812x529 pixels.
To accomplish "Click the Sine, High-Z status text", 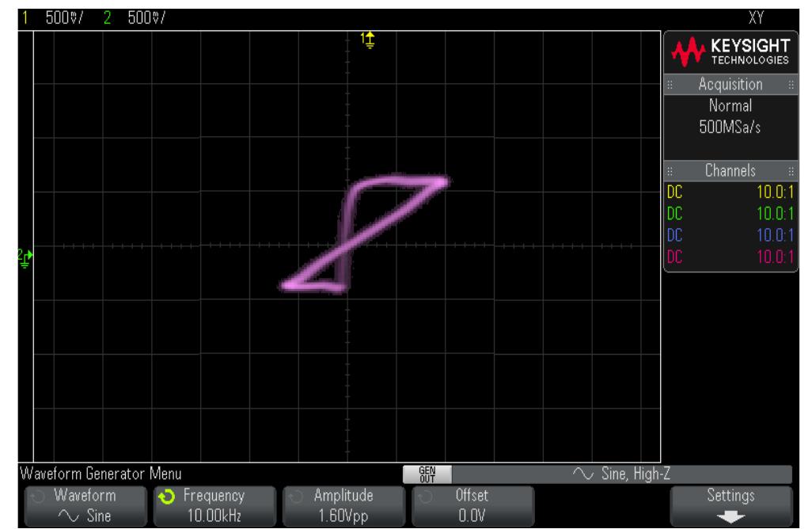I will (x=636, y=474).
